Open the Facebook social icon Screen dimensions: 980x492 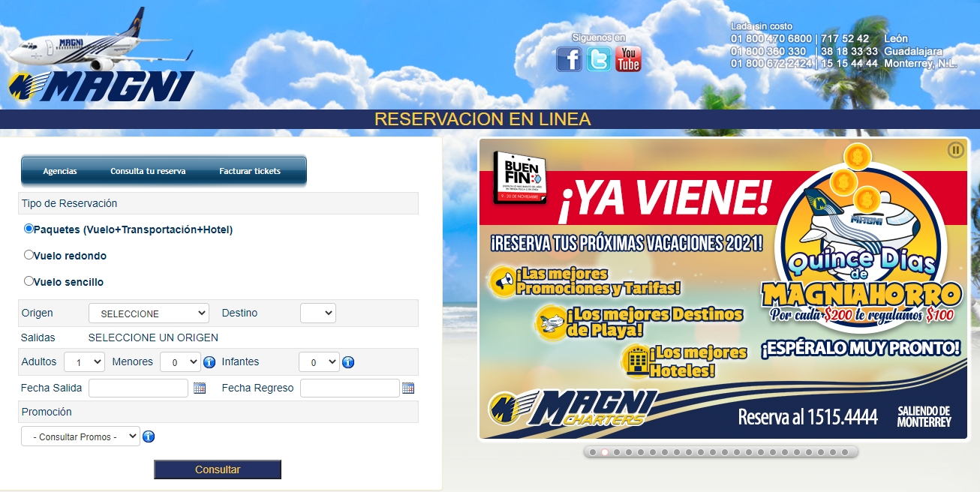[x=569, y=59]
